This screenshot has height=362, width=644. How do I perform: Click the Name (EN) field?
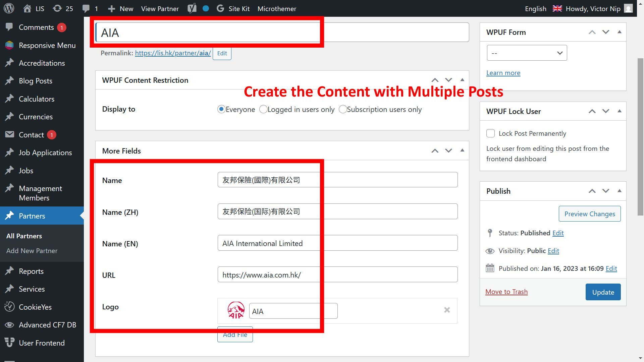click(337, 243)
